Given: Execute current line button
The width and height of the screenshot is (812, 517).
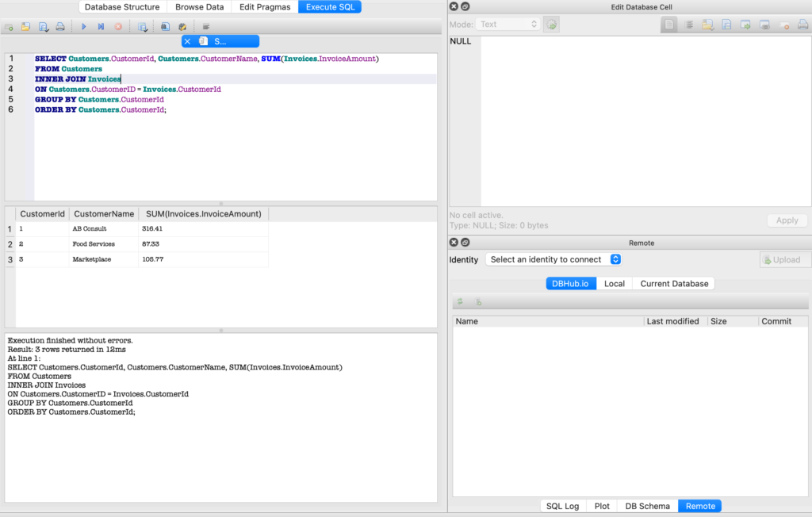Looking at the screenshot, I should coord(101,27).
